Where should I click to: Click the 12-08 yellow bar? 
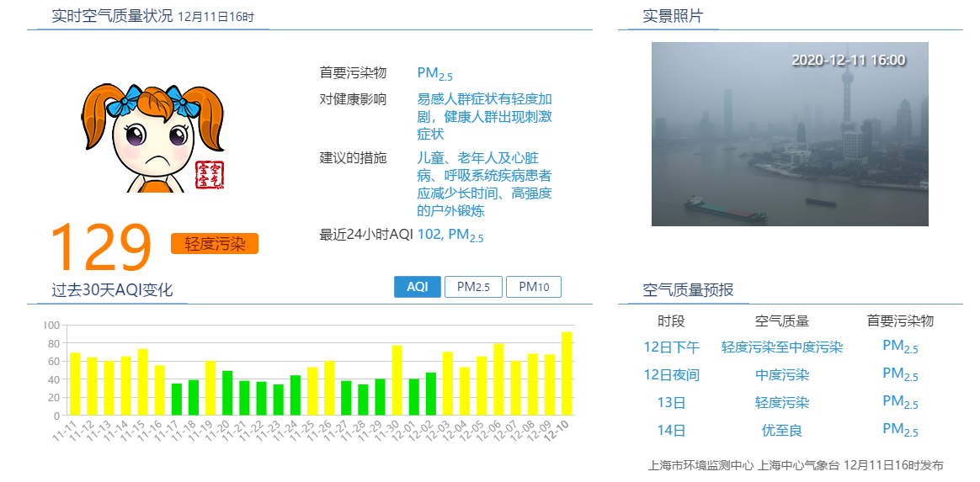532,384
